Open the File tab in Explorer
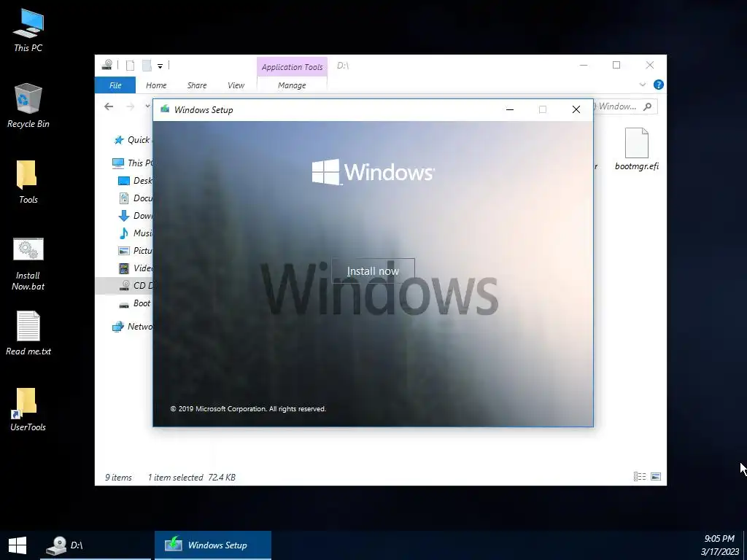The width and height of the screenshot is (747, 560). point(115,85)
